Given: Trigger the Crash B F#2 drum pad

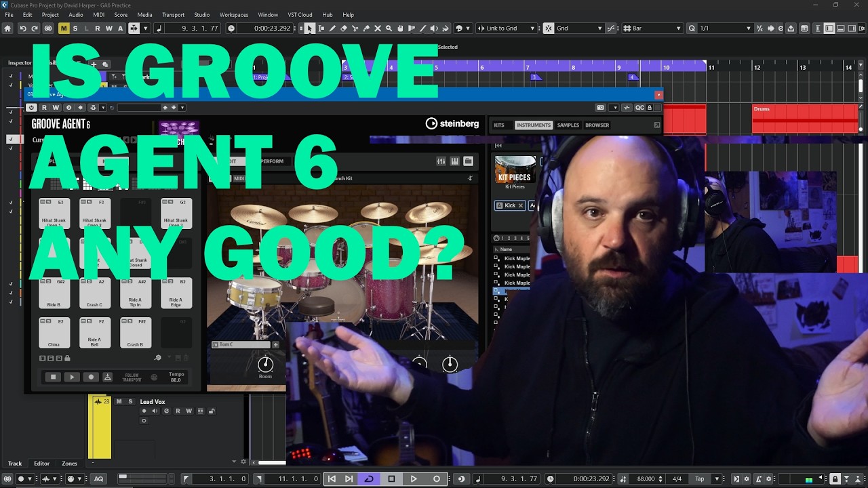Looking at the screenshot, I should tap(135, 333).
